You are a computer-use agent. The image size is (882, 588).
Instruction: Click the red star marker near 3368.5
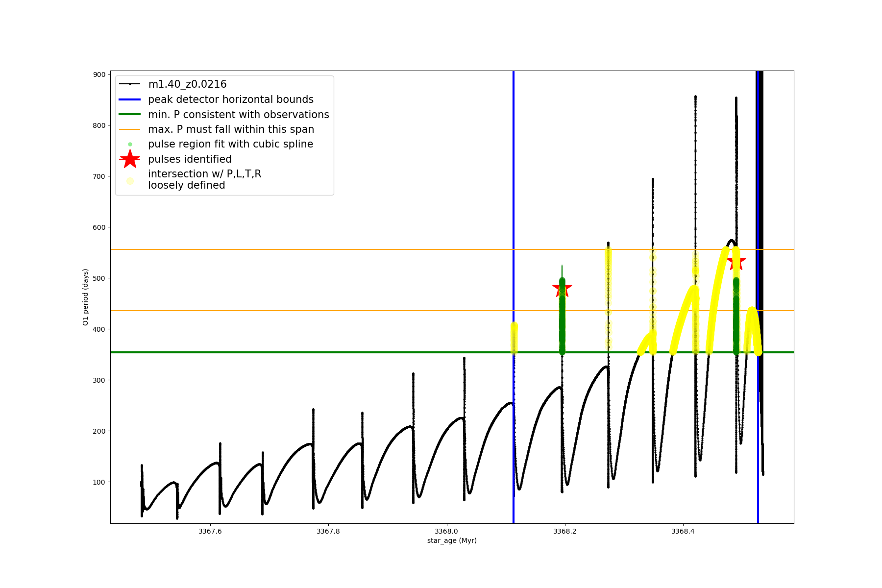(736, 262)
